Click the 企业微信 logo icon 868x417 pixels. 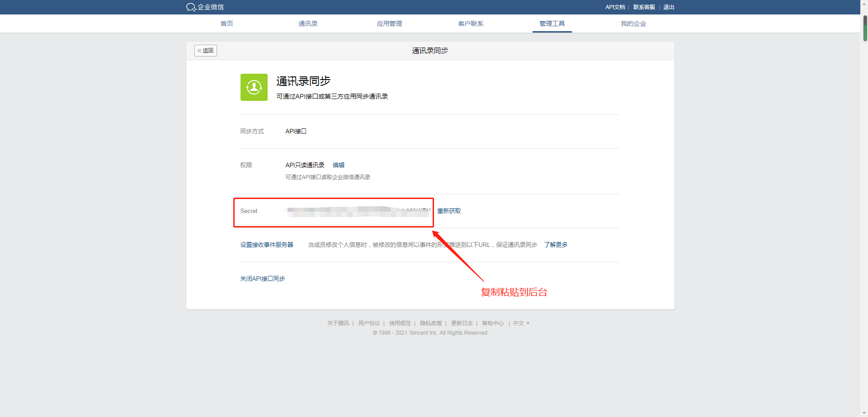pos(190,7)
